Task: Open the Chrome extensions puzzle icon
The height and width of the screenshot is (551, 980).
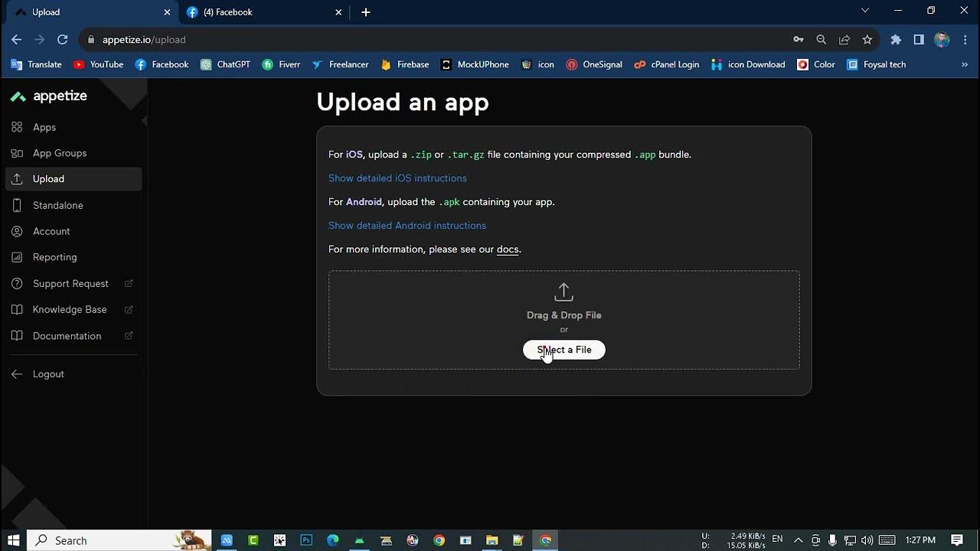Action: [896, 40]
